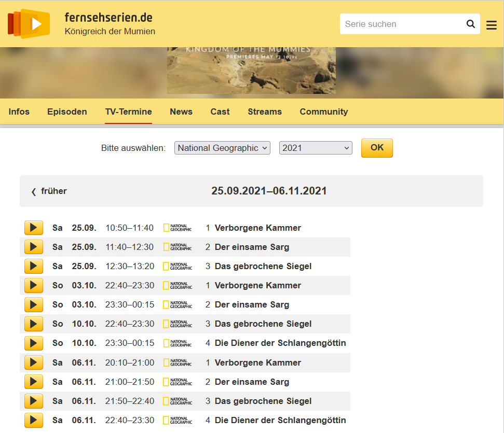Screen dimensions: 504x433
Task: Select the TV-Termine tab
Action: pyautogui.click(x=128, y=111)
